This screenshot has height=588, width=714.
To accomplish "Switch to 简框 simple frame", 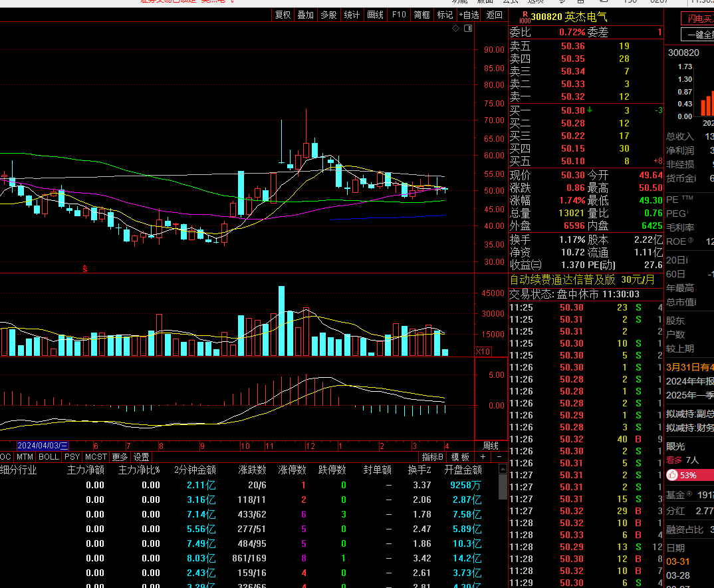I will (421, 15).
